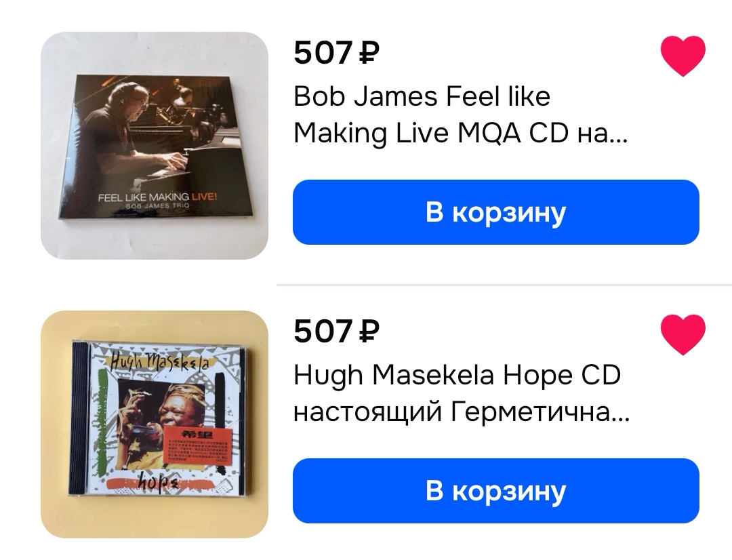Add Hugh Masekela Hope CD to cart
The width and height of the screenshot is (732, 560).
point(495,490)
